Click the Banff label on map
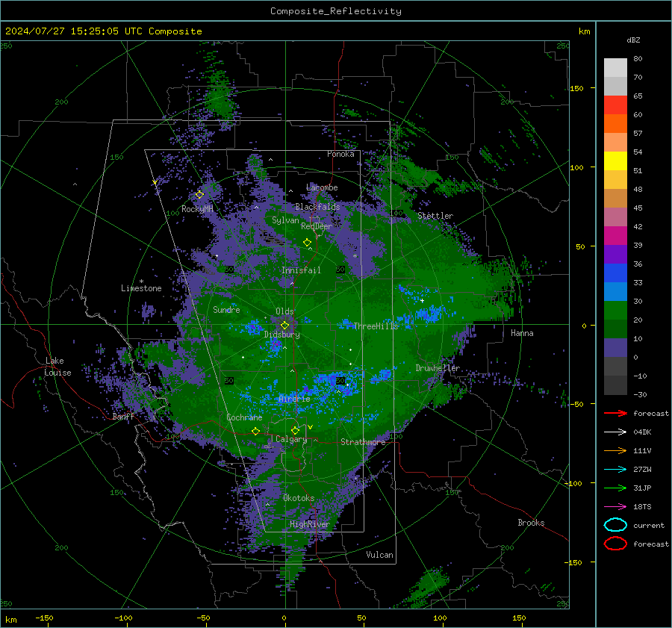Screen dimensions: 672x628 pyautogui.click(x=123, y=417)
